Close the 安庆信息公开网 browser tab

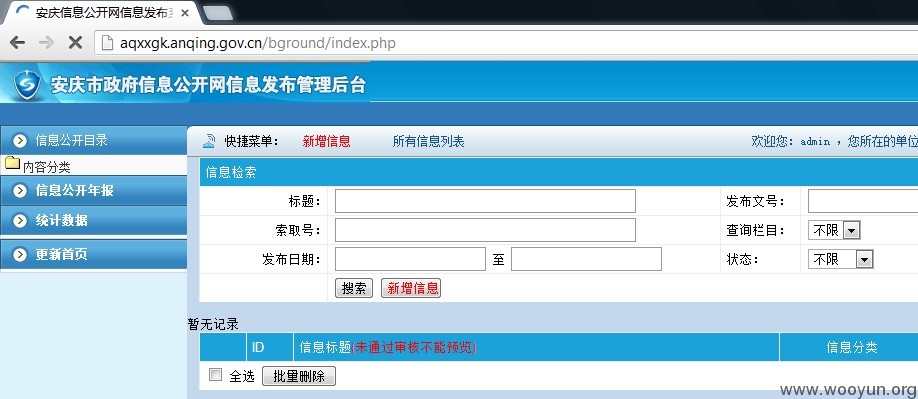coord(184,12)
